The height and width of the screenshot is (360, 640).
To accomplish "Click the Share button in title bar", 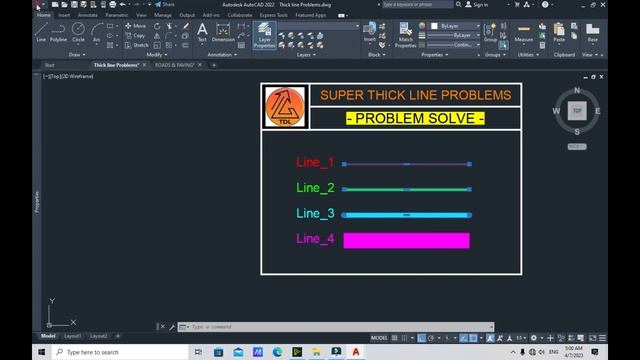I will coord(164,4).
